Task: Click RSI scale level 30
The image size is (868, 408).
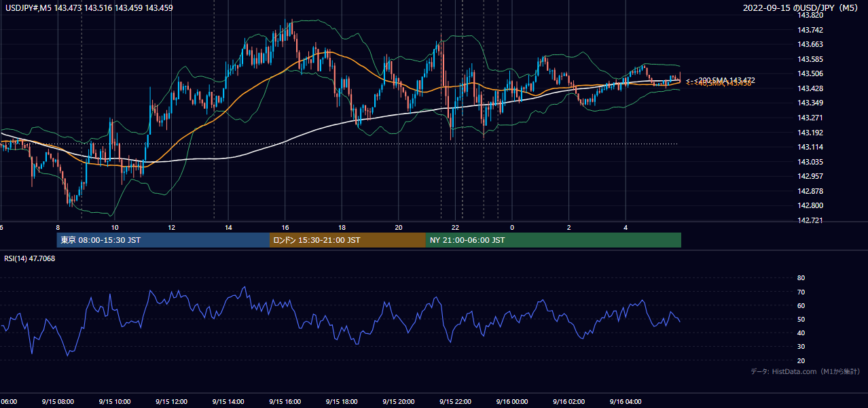Action: coord(801,347)
